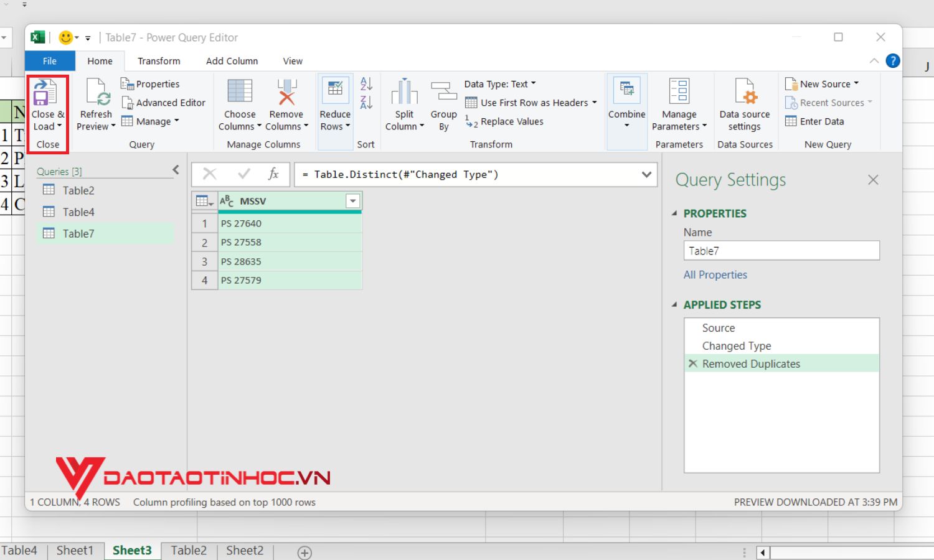Click the query Name input field

coord(781,251)
